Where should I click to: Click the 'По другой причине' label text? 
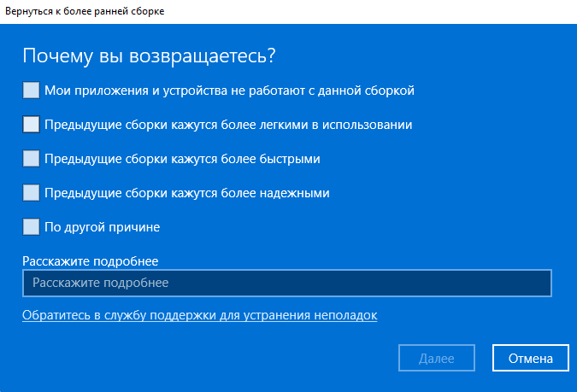tap(103, 227)
